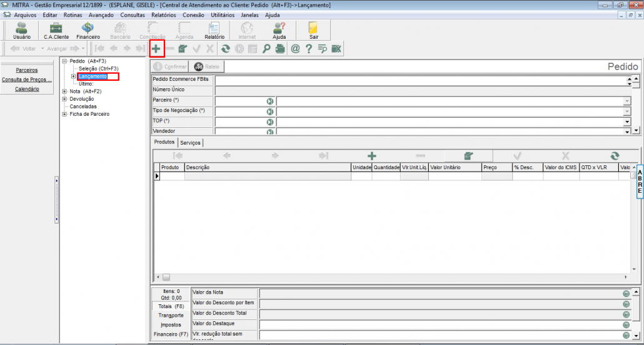Click the @ email icon in toolbar
The image size is (644, 345).
(295, 48)
